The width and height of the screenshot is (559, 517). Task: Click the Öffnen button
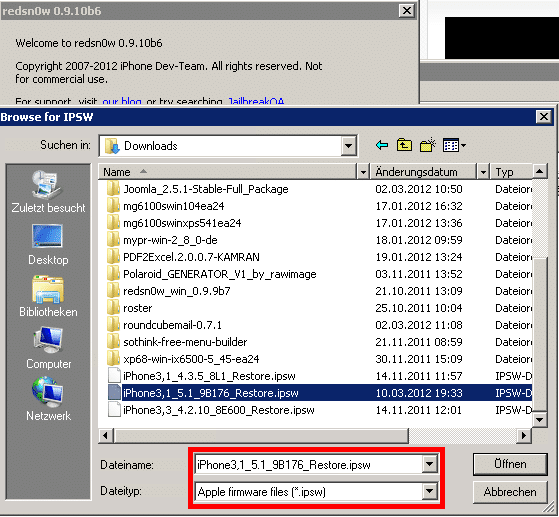tap(510, 464)
